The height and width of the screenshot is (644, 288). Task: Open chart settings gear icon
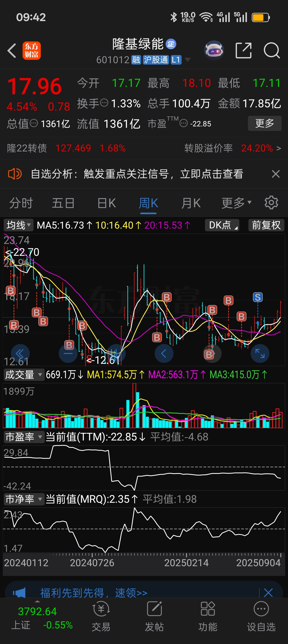(271, 203)
